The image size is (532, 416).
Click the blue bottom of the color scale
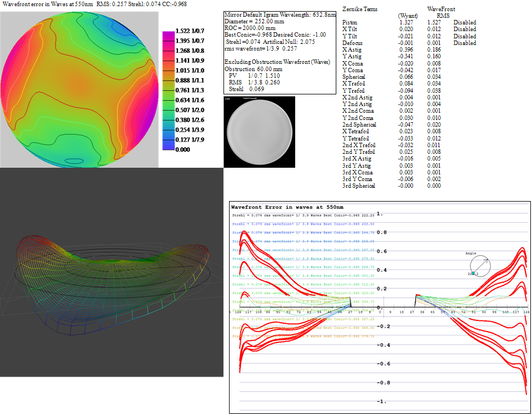167,146
